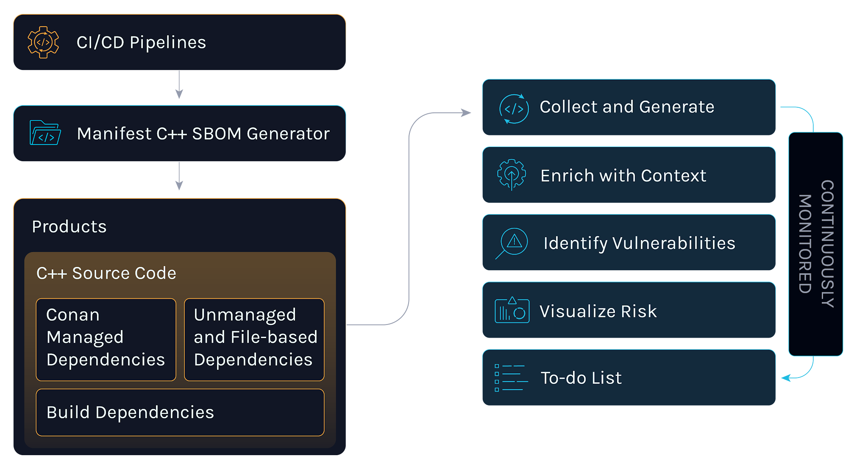Click the Continuously Monitored vertical label
868x470 pixels.
click(x=816, y=244)
